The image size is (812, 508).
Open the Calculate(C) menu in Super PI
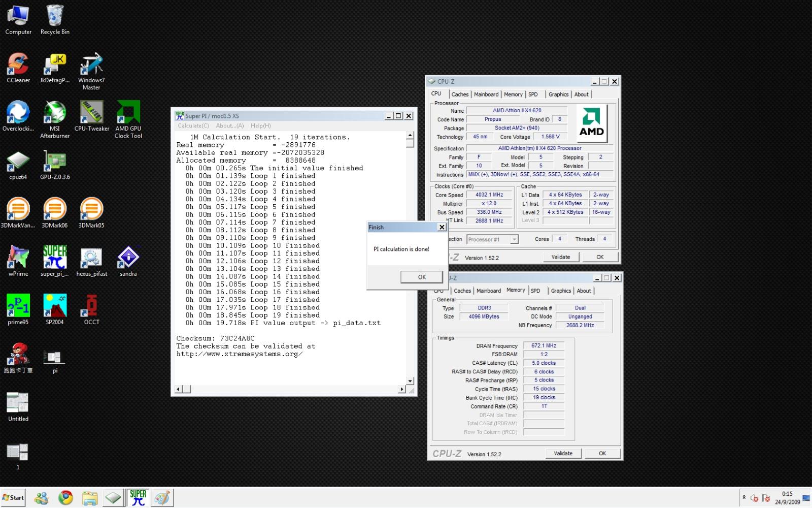point(193,126)
